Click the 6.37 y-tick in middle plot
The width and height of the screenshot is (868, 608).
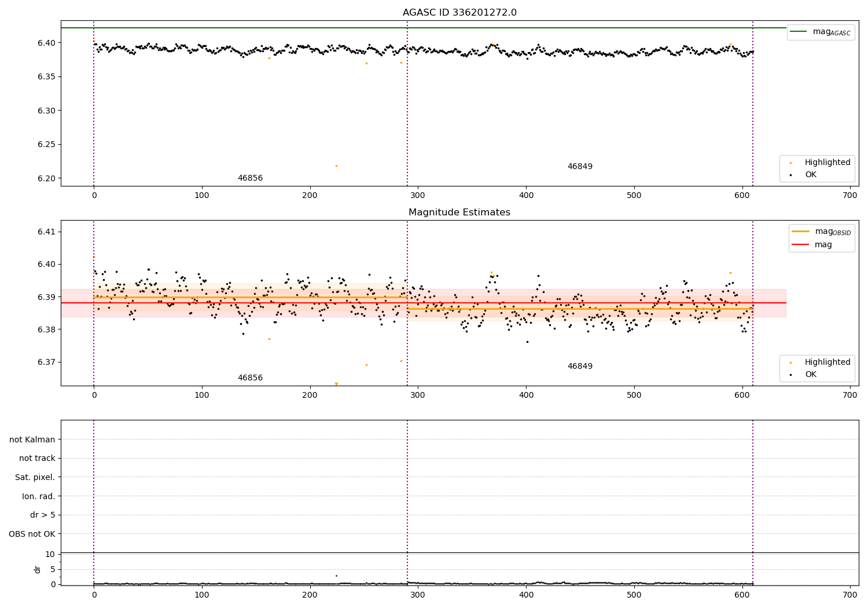click(47, 362)
